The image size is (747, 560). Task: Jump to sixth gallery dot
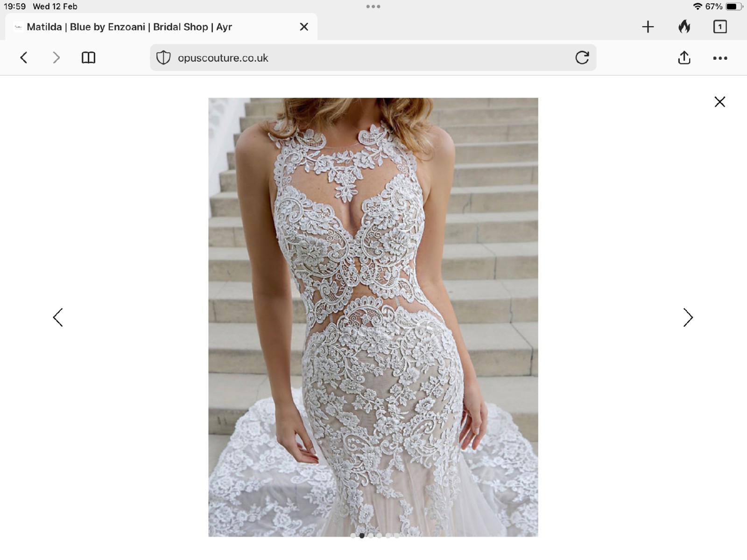click(x=397, y=536)
